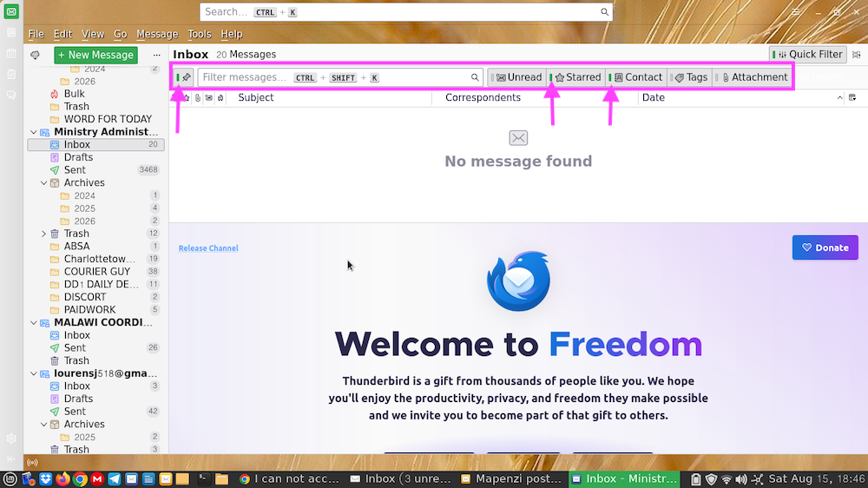
Task: Expand the Trash folder with 12 messages
Action: click(x=43, y=234)
